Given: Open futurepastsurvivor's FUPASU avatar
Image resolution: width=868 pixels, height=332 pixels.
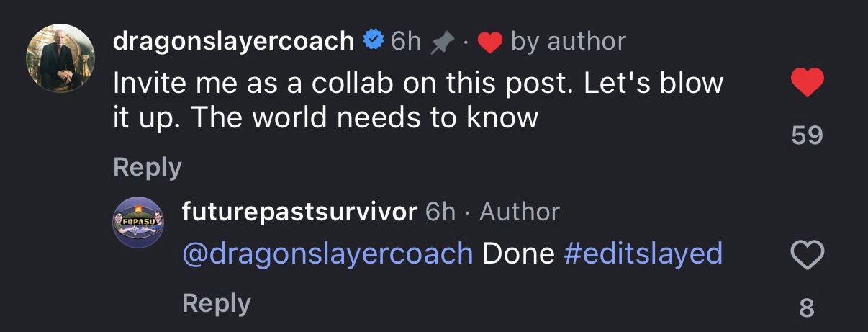Looking at the screenshot, I should (x=138, y=221).
